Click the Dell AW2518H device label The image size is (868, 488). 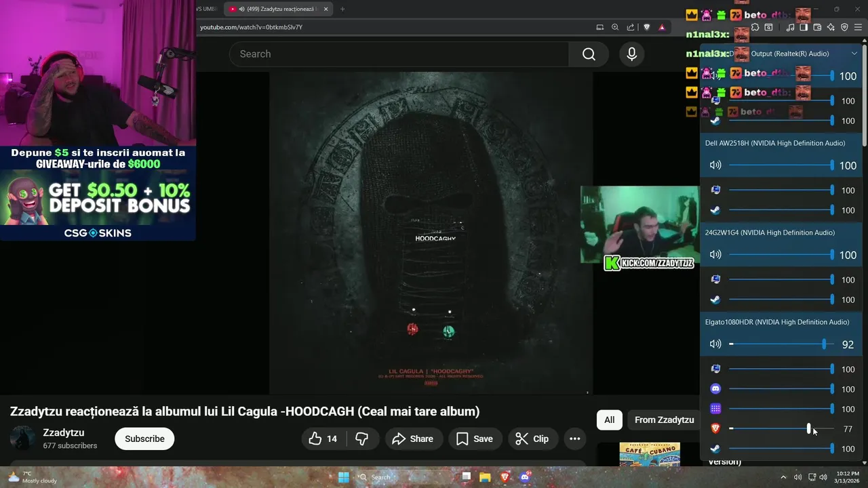click(775, 143)
